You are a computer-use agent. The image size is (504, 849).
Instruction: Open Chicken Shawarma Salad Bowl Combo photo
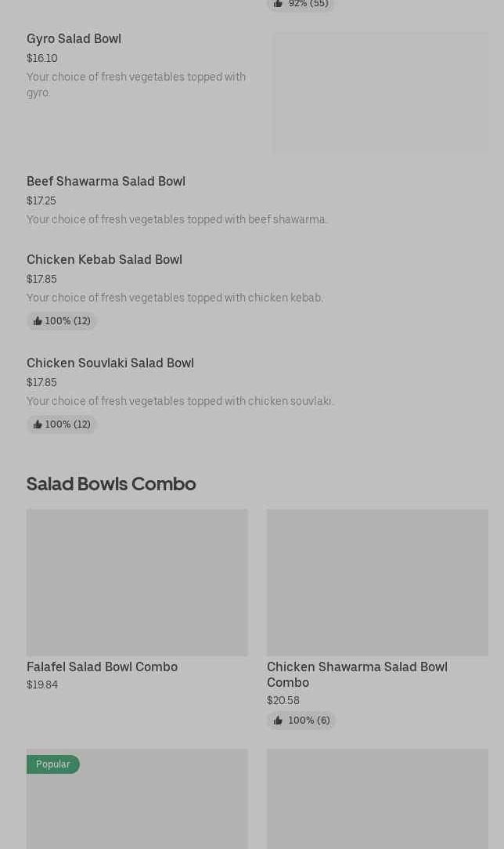377,582
